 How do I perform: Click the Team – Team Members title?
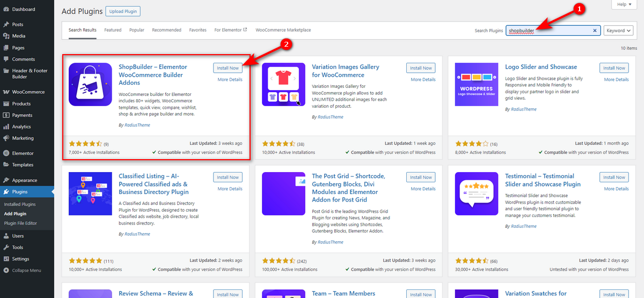[343, 294]
